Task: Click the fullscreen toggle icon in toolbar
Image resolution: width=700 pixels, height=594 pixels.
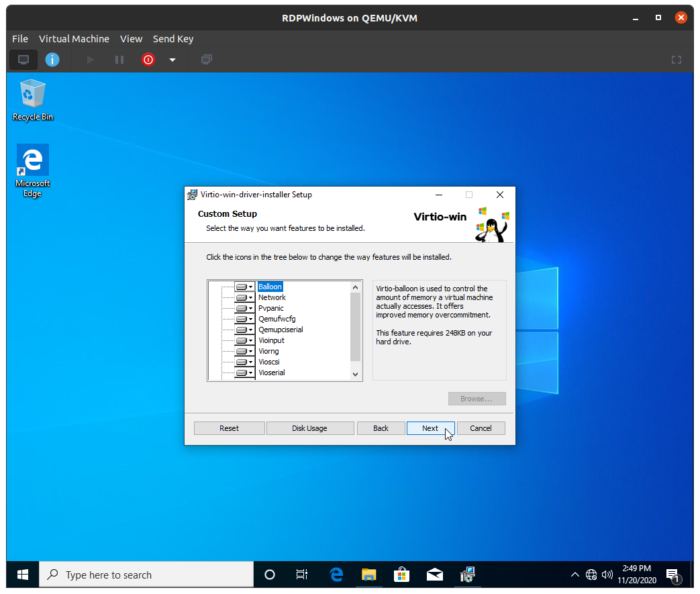Action: click(x=677, y=60)
